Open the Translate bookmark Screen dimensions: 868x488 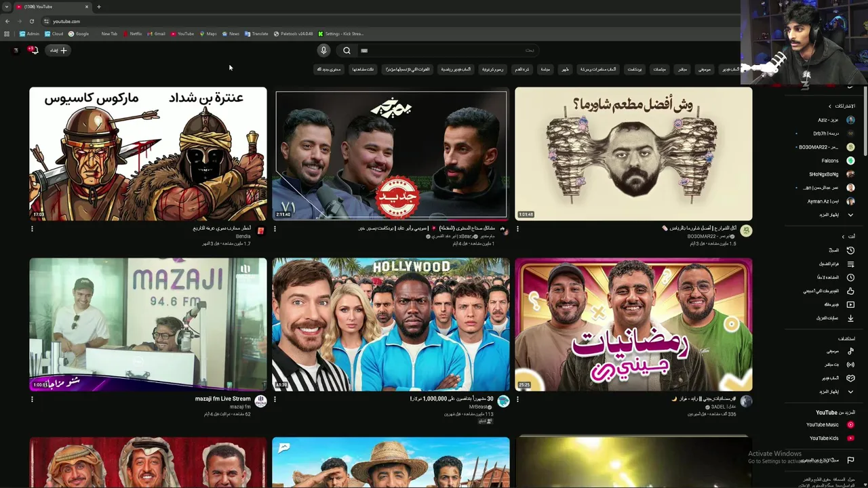point(256,33)
